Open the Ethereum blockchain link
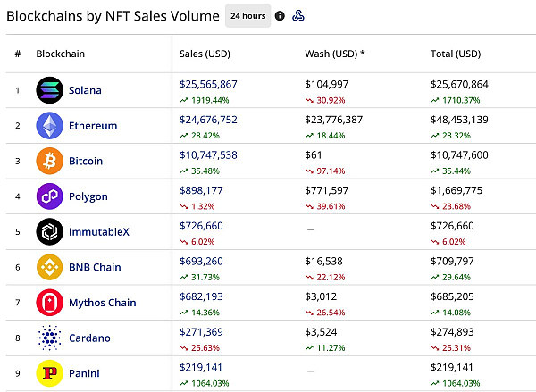 pos(93,126)
